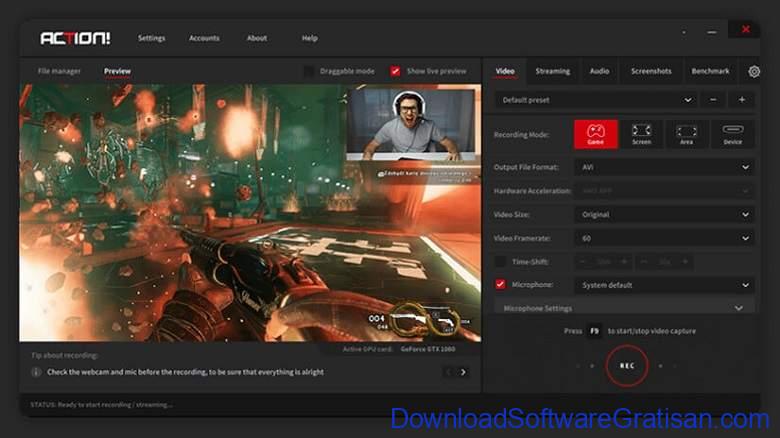This screenshot has width=780, height=438.
Task: Select Screen recording mode
Action: click(x=641, y=134)
